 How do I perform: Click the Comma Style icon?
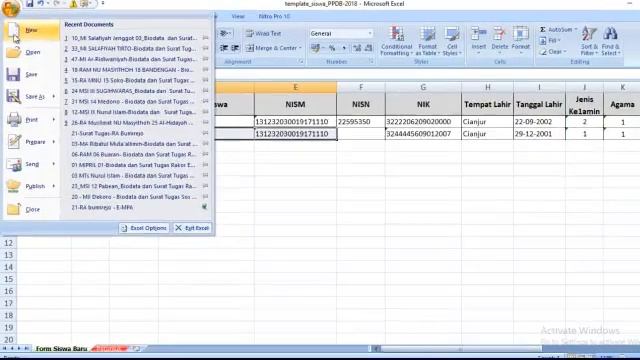click(x=344, y=48)
